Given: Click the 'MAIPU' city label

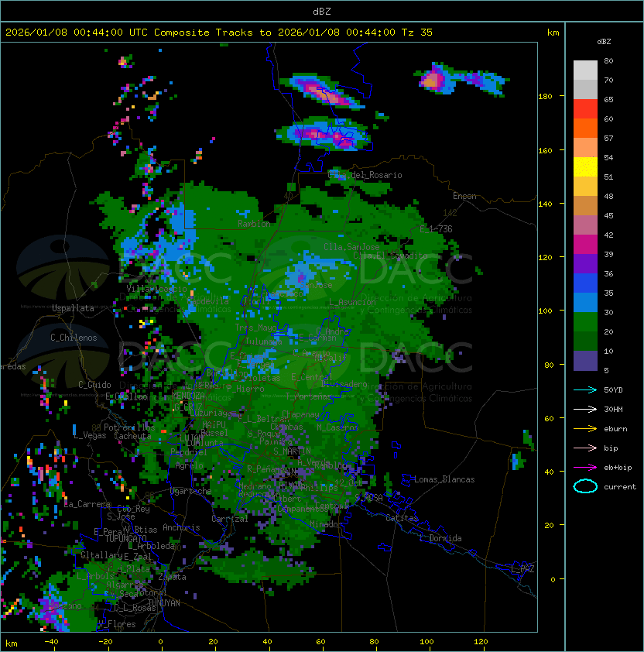Looking at the screenshot, I should click(214, 425).
